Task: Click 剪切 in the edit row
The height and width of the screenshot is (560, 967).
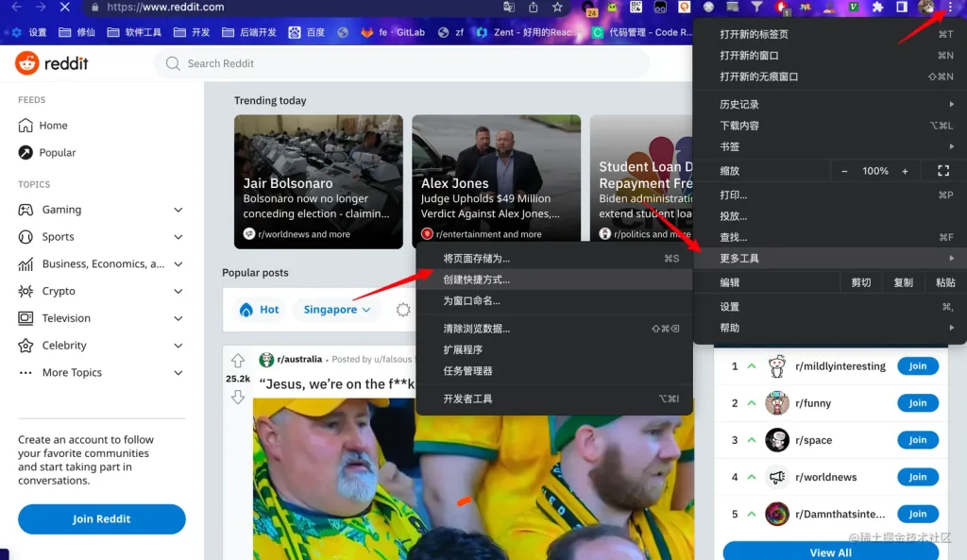Action: [x=861, y=282]
